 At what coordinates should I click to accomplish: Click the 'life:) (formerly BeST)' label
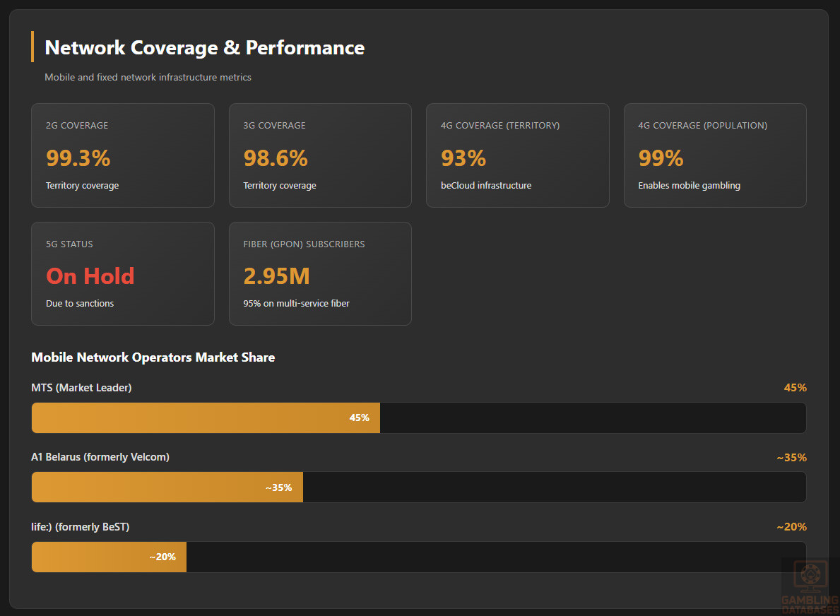tap(80, 527)
